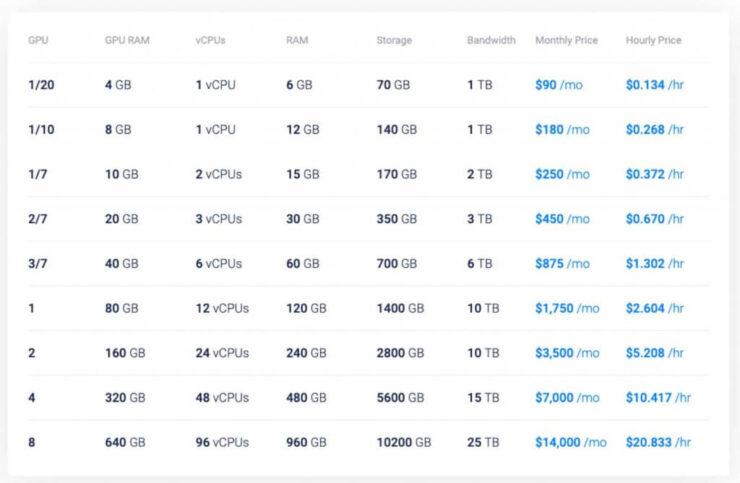
Task: Select the $7,000 /mo monthly price
Action: (567, 398)
